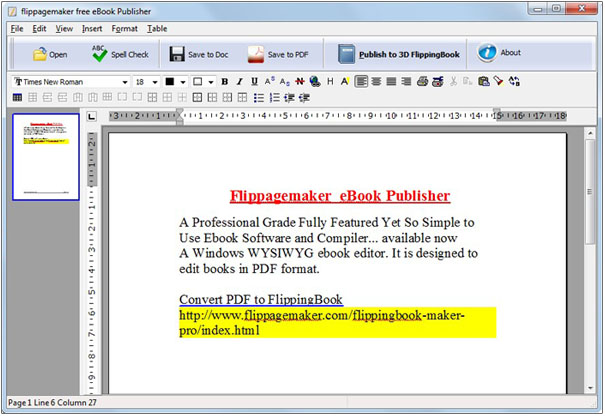Toggle bold formatting
The image size is (605, 416).
pyautogui.click(x=225, y=81)
